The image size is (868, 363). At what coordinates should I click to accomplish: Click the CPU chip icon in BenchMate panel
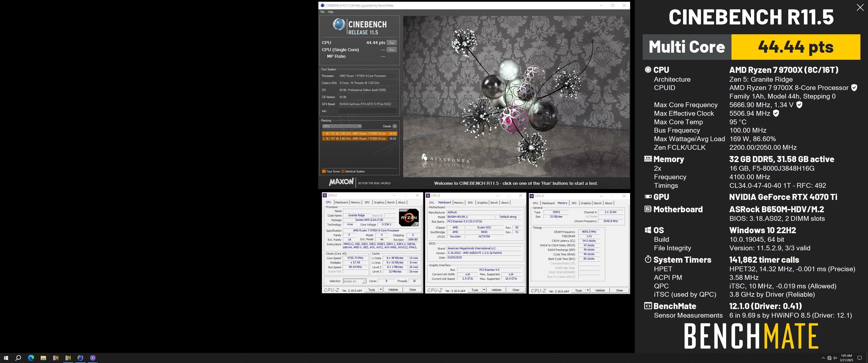point(648,70)
